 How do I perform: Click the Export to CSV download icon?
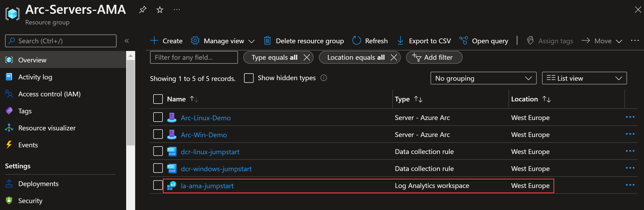tap(400, 41)
